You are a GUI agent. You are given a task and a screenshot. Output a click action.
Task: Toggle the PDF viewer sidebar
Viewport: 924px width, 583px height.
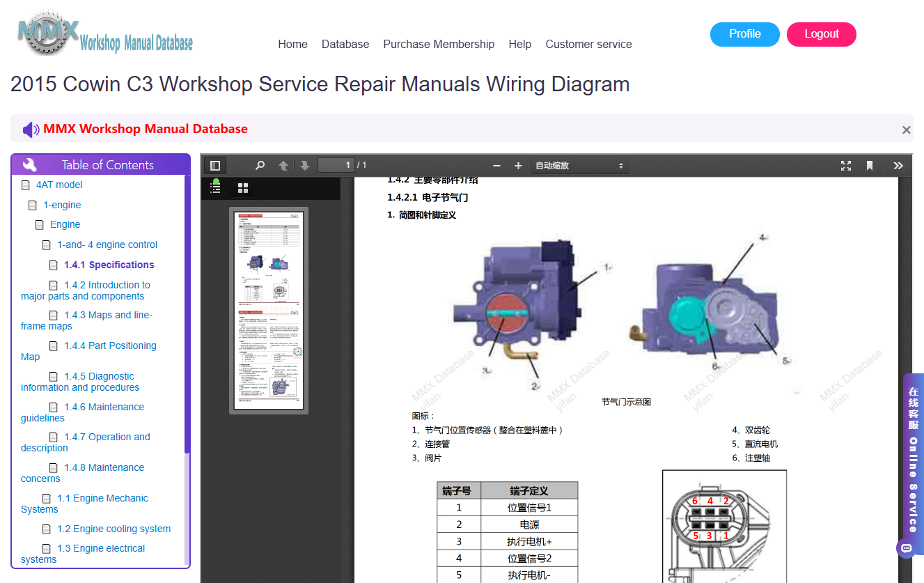point(215,166)
